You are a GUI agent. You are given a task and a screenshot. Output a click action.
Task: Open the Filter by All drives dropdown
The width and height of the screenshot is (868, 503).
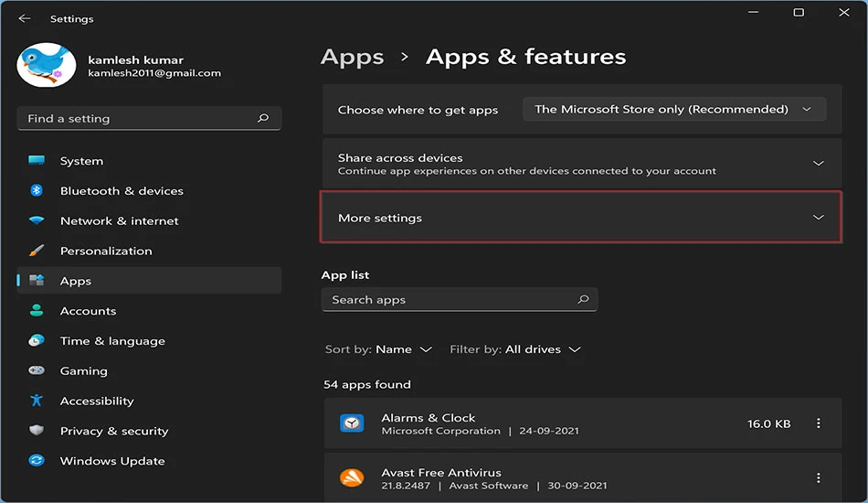click(514, 349)
